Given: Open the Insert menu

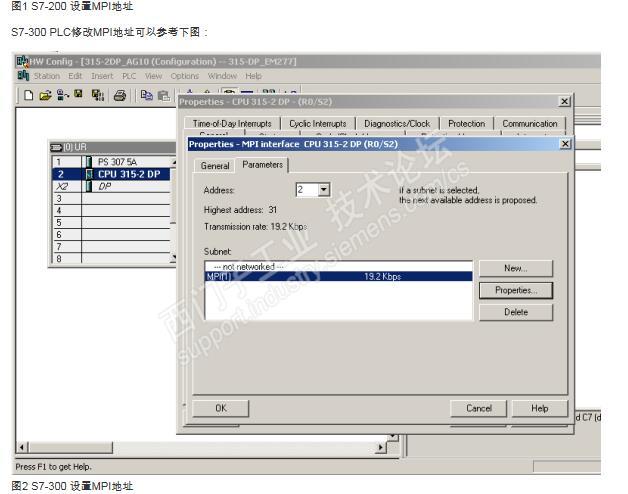Looking at the screenshot, I should 102,76.
